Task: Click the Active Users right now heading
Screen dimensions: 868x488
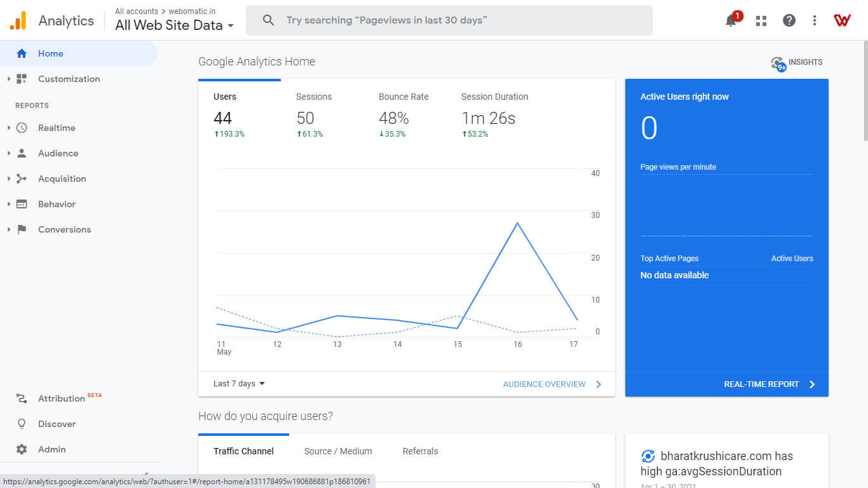Action: pos(684,97)
